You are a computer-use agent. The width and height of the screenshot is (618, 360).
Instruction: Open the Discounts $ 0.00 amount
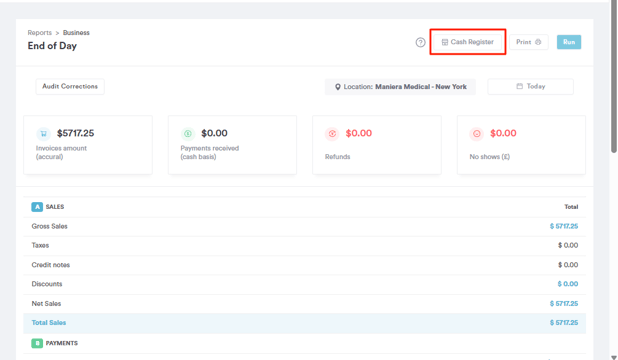click(x=568, y=284)
